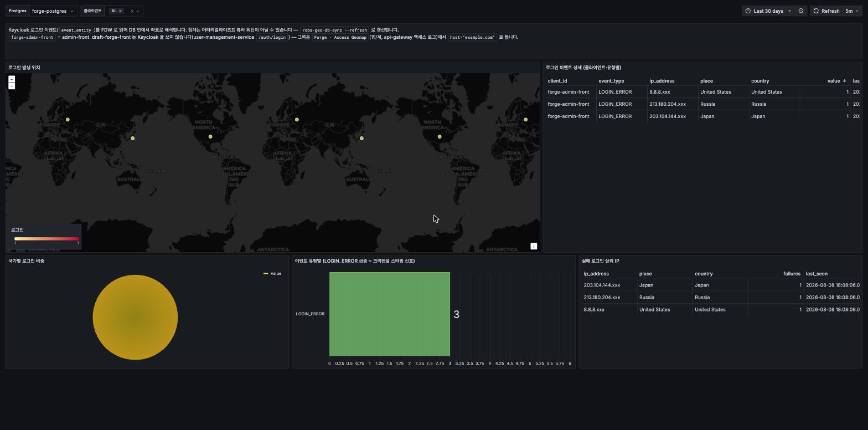Open the 5m auto-refresh interval dropdown
This screenshot has width=868, height=430.
[x=852, y=11]
